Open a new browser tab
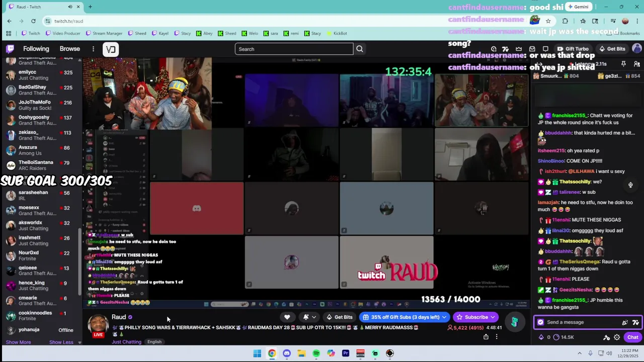644x362 pixels. click(x=90, y=7)
